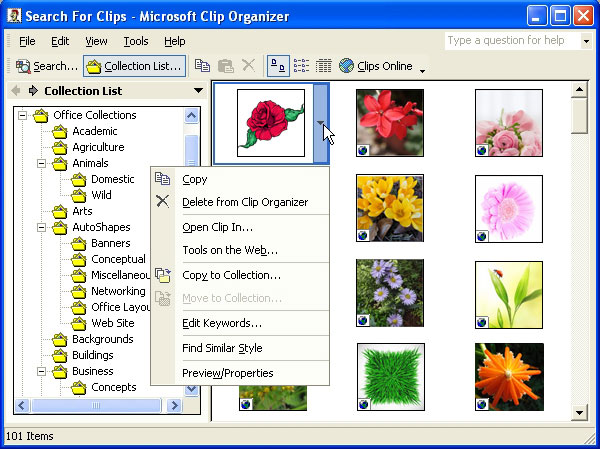This screenshot has height=449, width=600.
Task: Open the View menu
Action: (x=96, y=41)
